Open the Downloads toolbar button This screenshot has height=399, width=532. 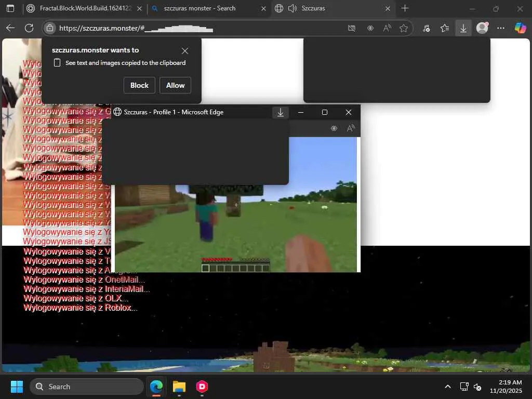coord(463,28)
